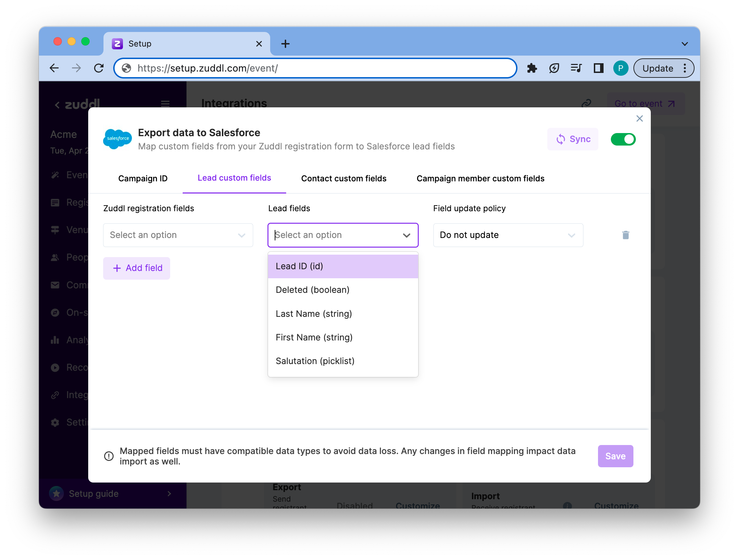Click the browser forward arrow
The height and width of the screenshot is (560, 739).
[x=76, y=68]
